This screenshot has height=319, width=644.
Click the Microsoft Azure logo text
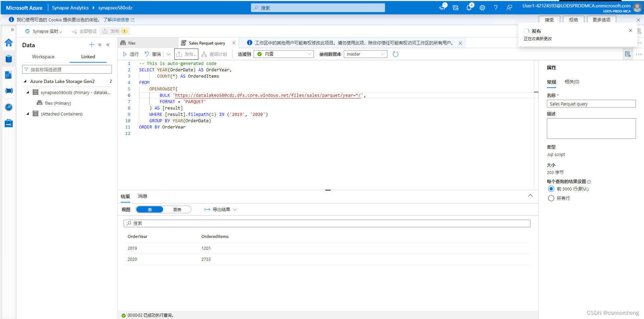[x=24, y=8]
